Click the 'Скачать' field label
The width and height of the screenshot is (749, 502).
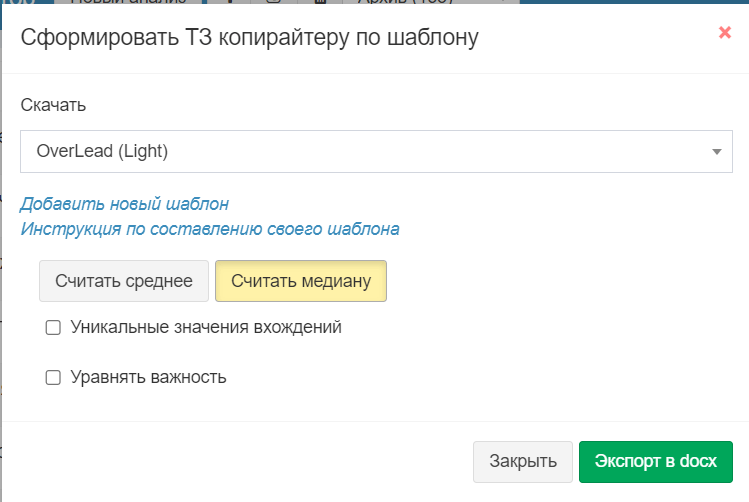[x=53, y=105]
